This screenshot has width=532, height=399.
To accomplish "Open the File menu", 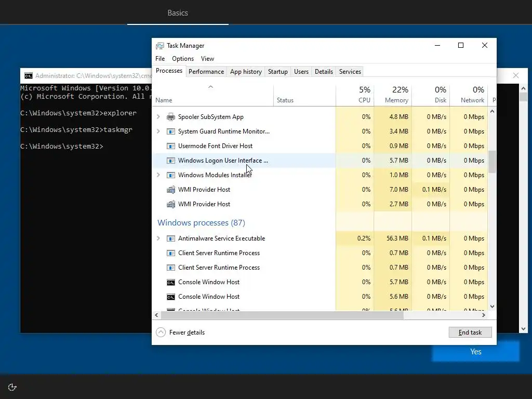I will click(160, 59).
